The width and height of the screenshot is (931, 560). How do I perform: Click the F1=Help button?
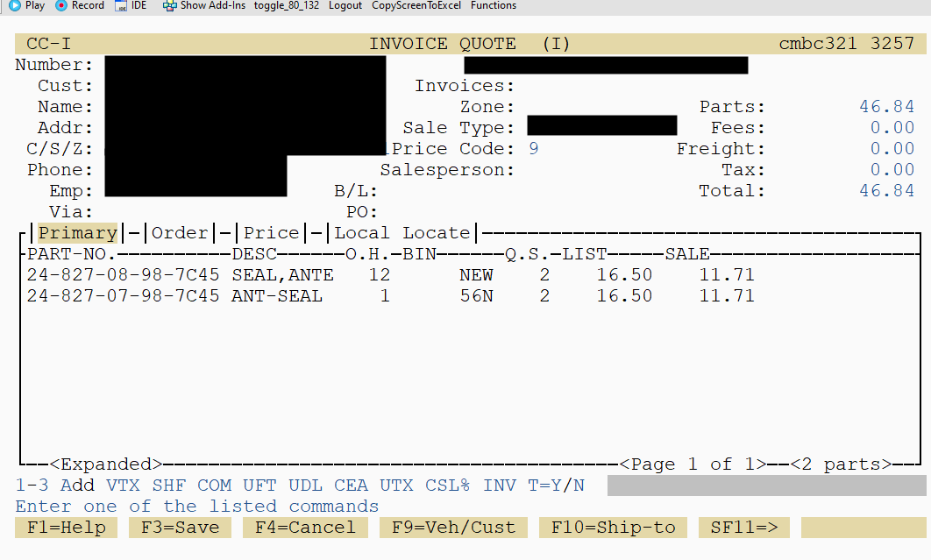tap(66, 528)
